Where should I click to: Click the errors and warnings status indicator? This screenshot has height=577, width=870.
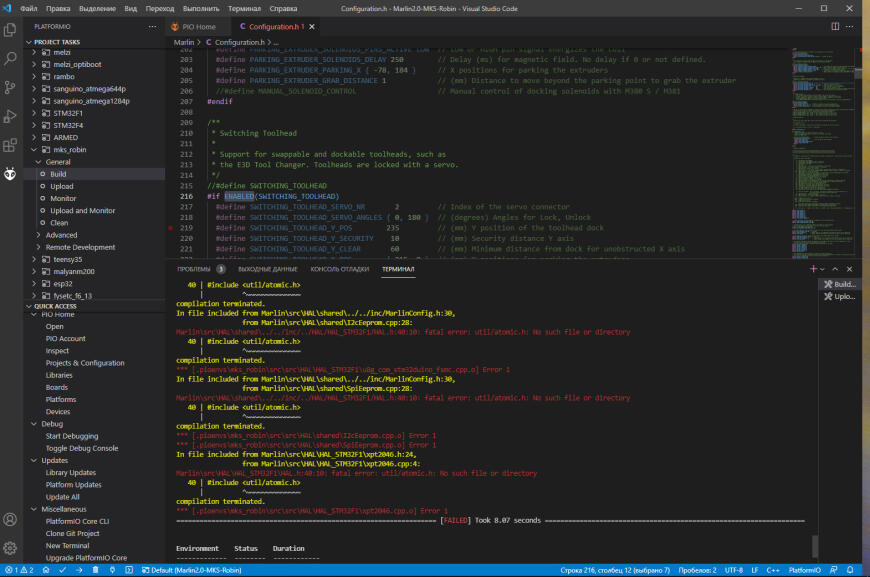point(20,570)
